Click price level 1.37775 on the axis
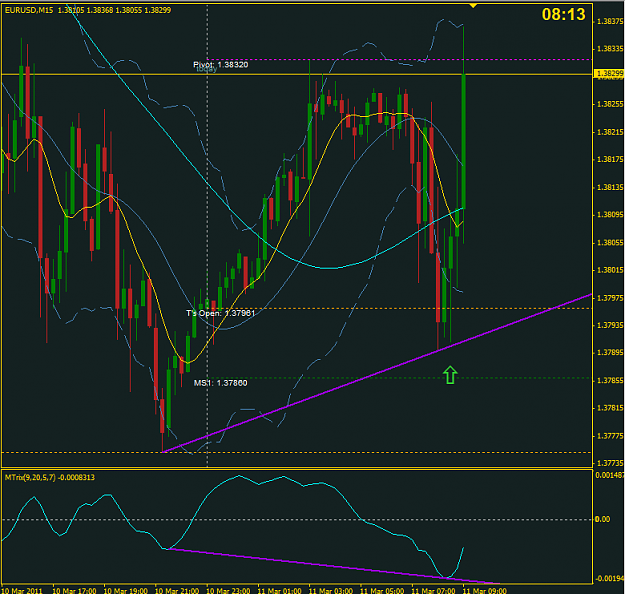Image resolution: width=625 pixels, height=594 pixels. coord(609,436)
